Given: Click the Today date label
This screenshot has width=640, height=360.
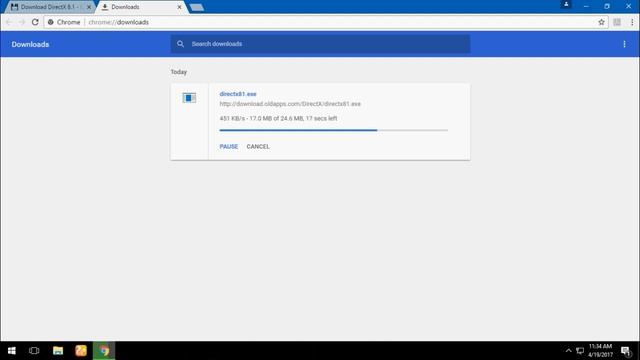Looking at the screenshot, I should point(179,72).
